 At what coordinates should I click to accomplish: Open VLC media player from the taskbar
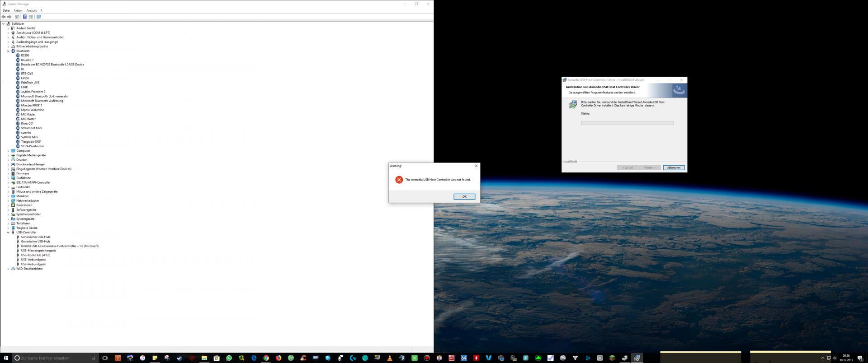pyautogui.click(x=390, y=358)
